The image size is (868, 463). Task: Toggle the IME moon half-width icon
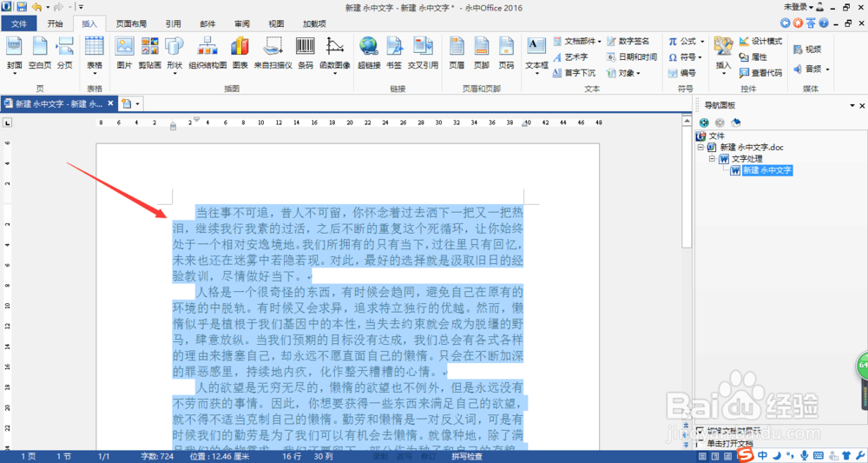pos(777,456)
